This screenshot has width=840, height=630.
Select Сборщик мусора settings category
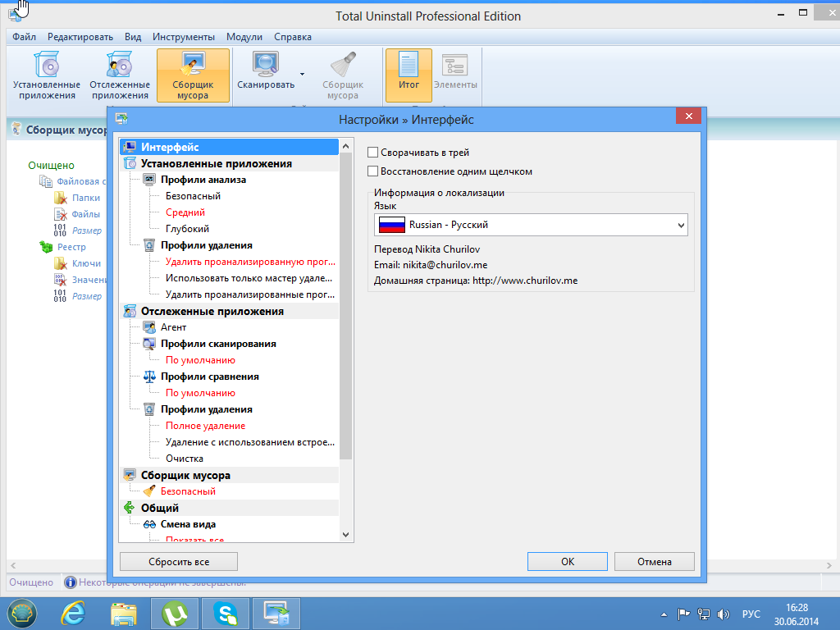pyautogui.click(x=230, y=475)
